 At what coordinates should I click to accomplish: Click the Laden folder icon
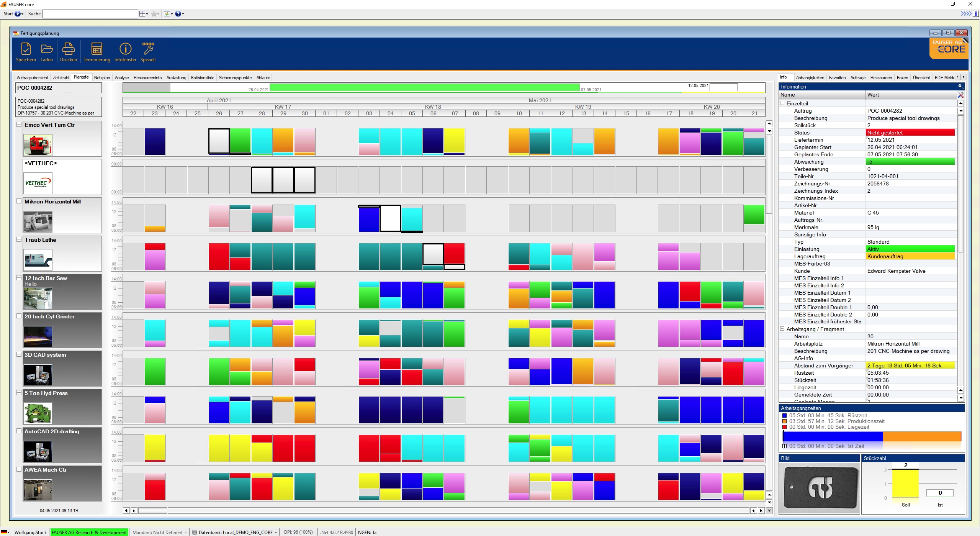(47, 49)
